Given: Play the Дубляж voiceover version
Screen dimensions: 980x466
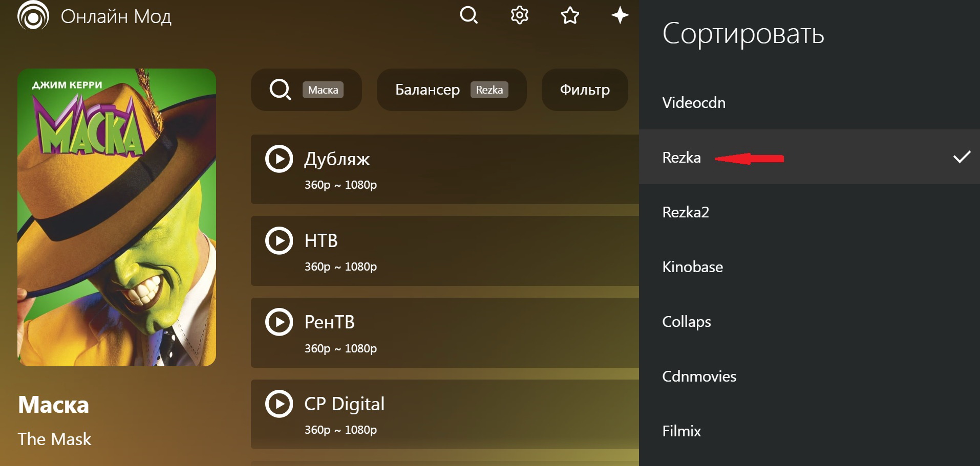Looking at the screenshot, I should 279,159.
